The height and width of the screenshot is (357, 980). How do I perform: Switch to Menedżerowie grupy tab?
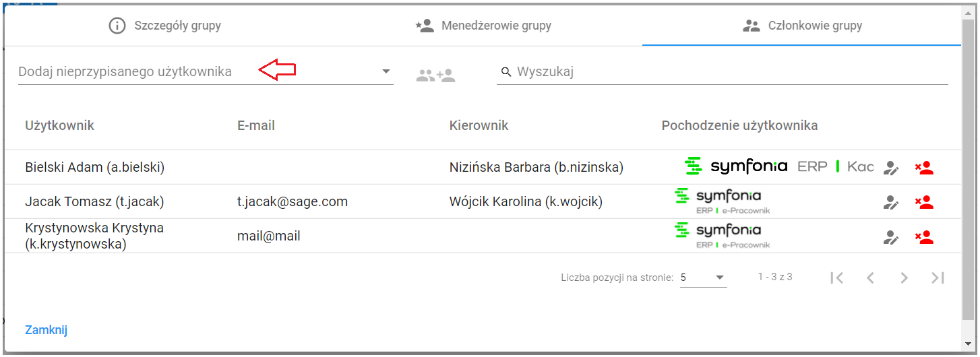(x=483, y=26)
